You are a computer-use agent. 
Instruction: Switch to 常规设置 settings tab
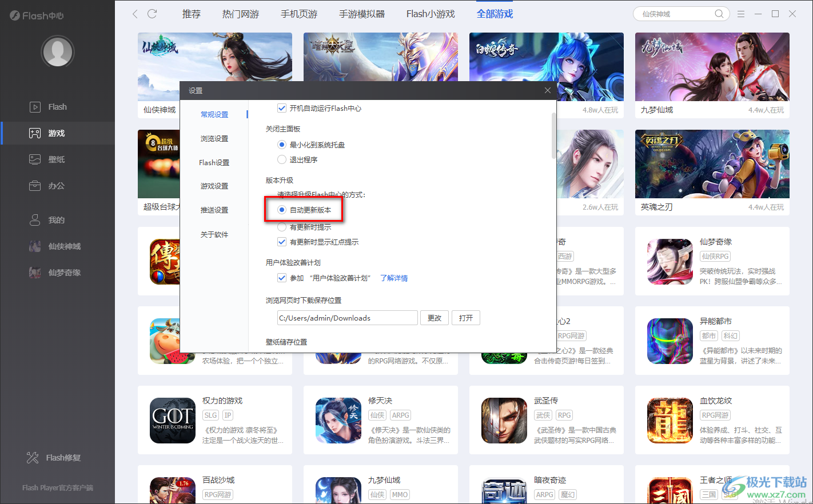point(214,114)
